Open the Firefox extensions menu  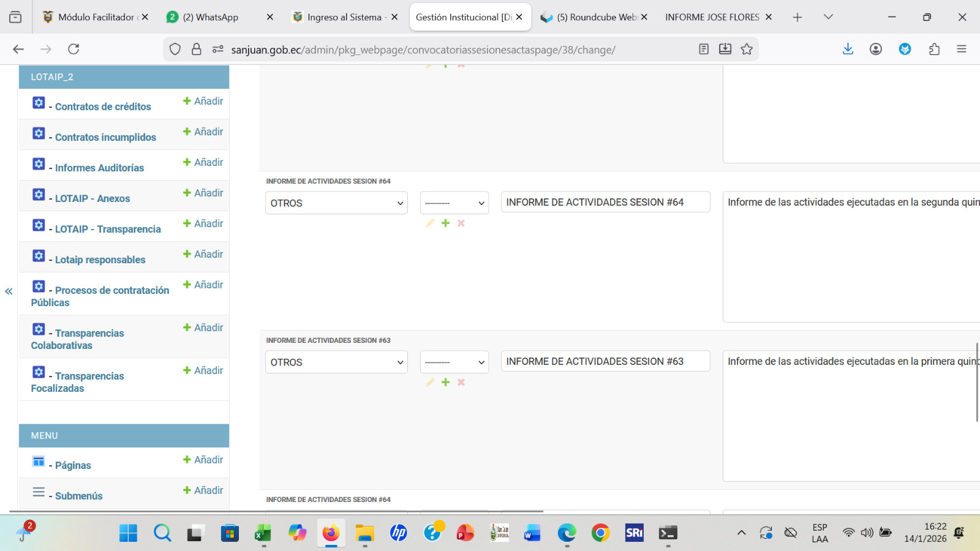click(934, 50)
